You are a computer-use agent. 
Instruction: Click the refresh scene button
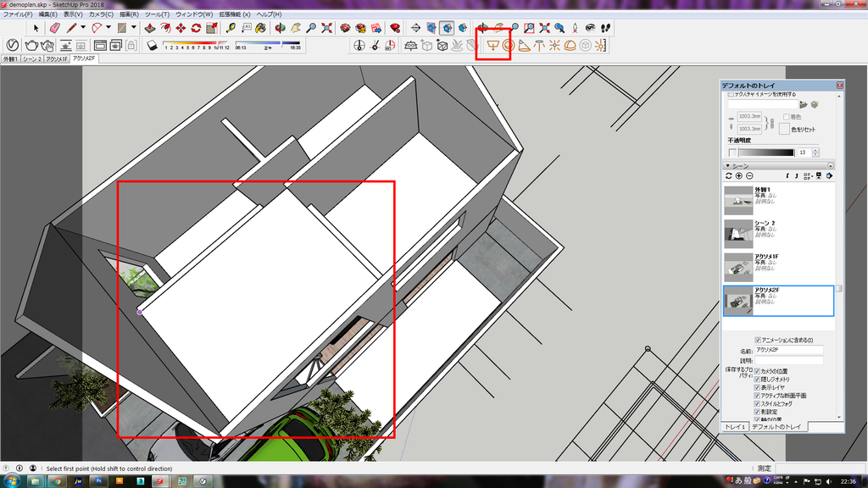point(729,176)
